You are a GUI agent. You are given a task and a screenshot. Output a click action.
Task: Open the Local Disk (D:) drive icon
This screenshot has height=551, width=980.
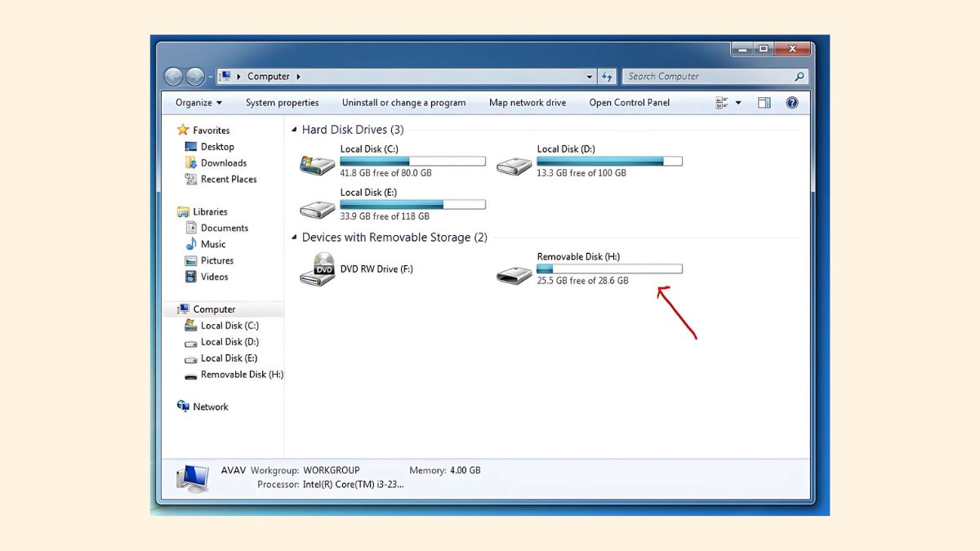tap(514, 164)
